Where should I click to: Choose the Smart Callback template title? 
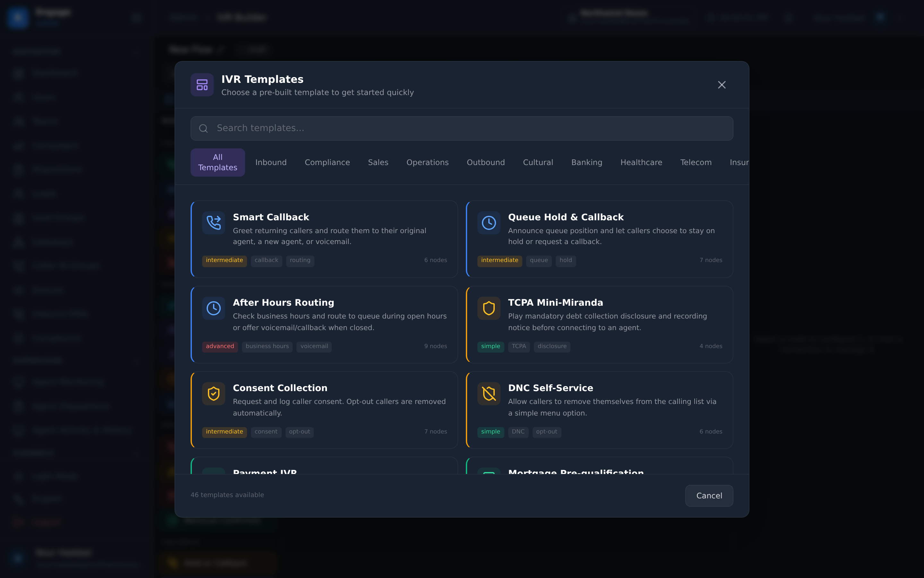271,217
